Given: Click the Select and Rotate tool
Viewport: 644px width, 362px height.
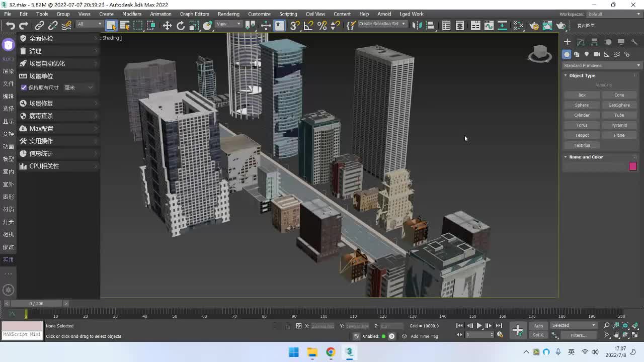Looking at the screenshot, I should point(181,26).
